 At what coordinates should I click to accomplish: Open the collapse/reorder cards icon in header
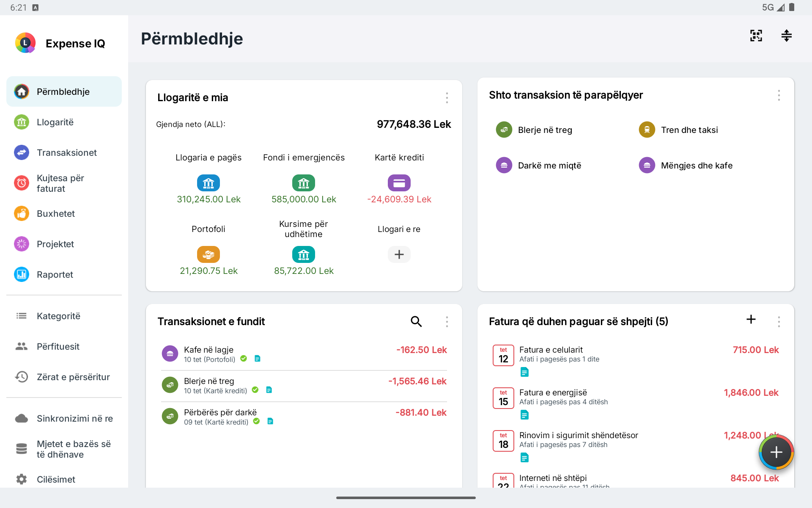click(x=787, y=36)
